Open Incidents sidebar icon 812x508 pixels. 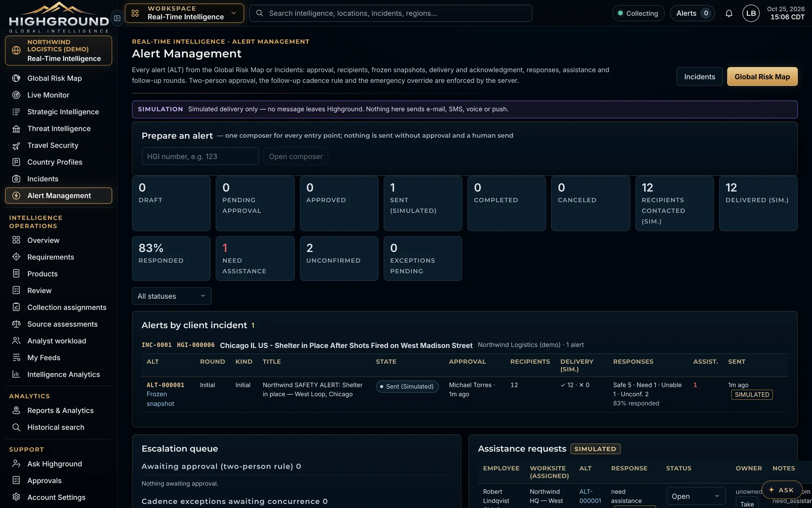coord(16,179)
